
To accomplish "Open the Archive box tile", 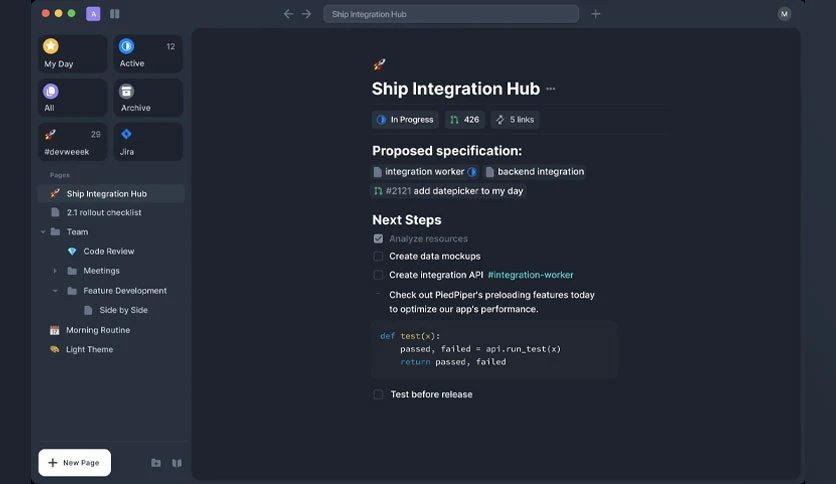I will click(148, 98).
